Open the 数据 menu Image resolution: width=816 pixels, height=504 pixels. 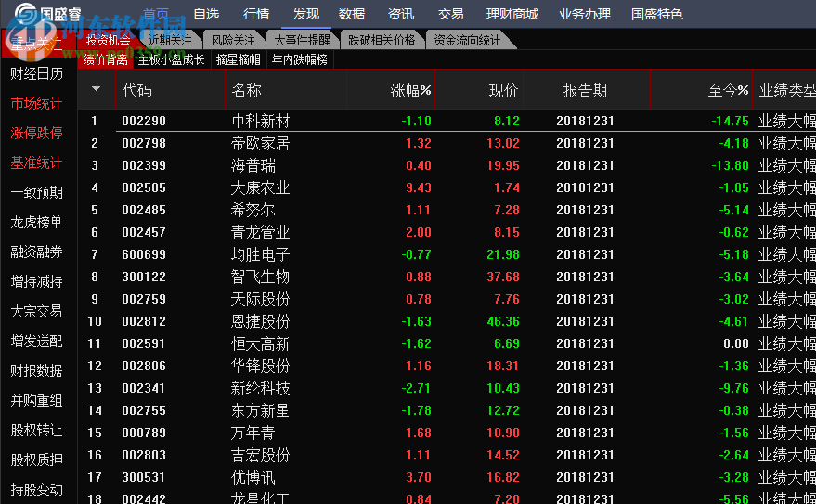click(352, 14)
